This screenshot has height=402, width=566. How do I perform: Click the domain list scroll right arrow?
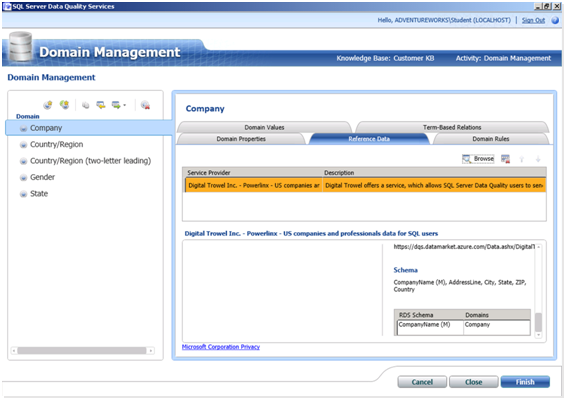point(151,350)
